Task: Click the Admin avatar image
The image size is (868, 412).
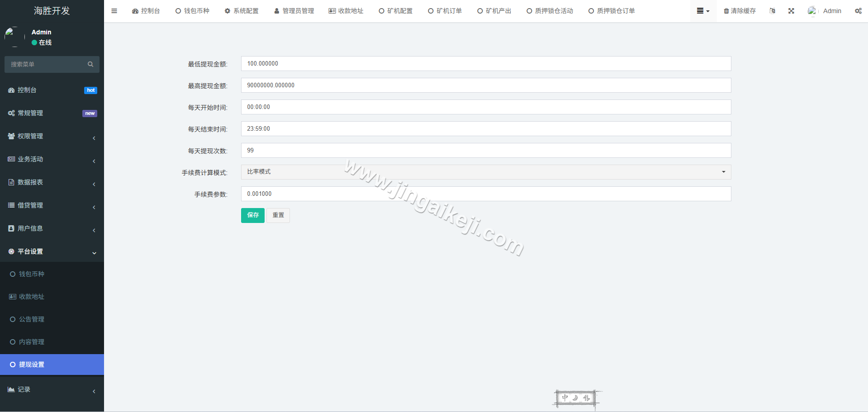Action: 812,10
